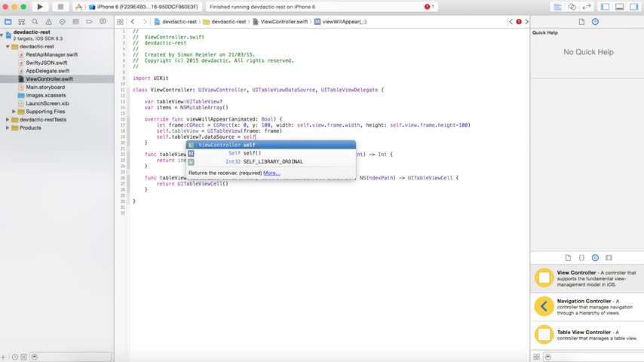The width and height of the screenshot is (644, 362).
Task: Toggle the navigator panel visibility
Action: click(x=605, y=7)
